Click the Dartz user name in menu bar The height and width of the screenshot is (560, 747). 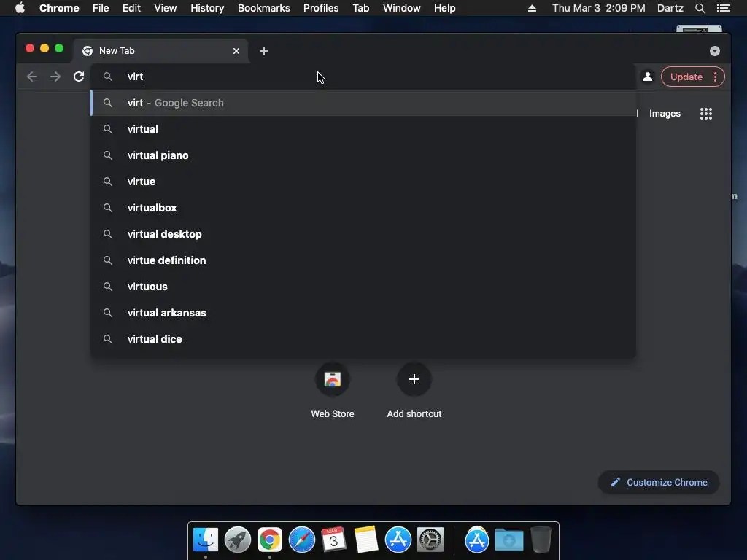[670, 8]
